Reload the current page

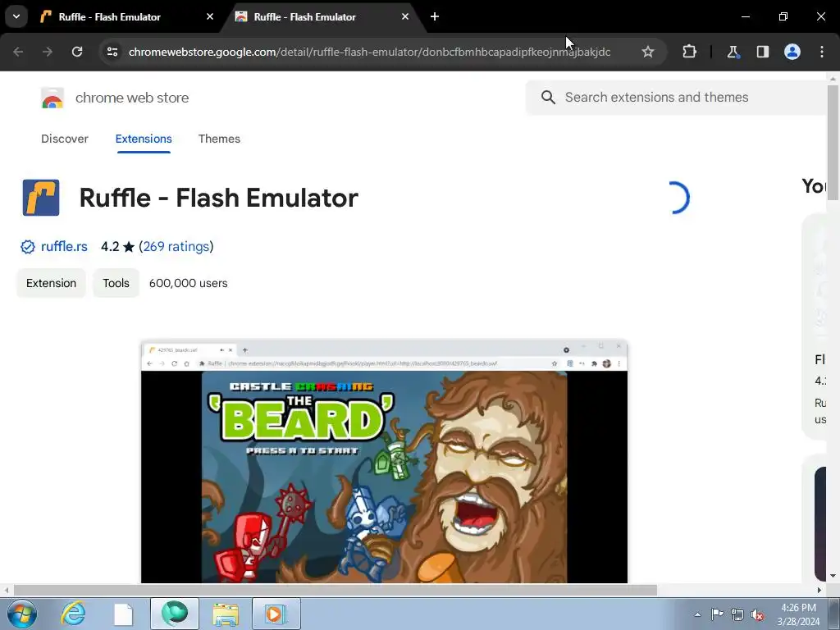pyautogui.click(x=77, y=52)
